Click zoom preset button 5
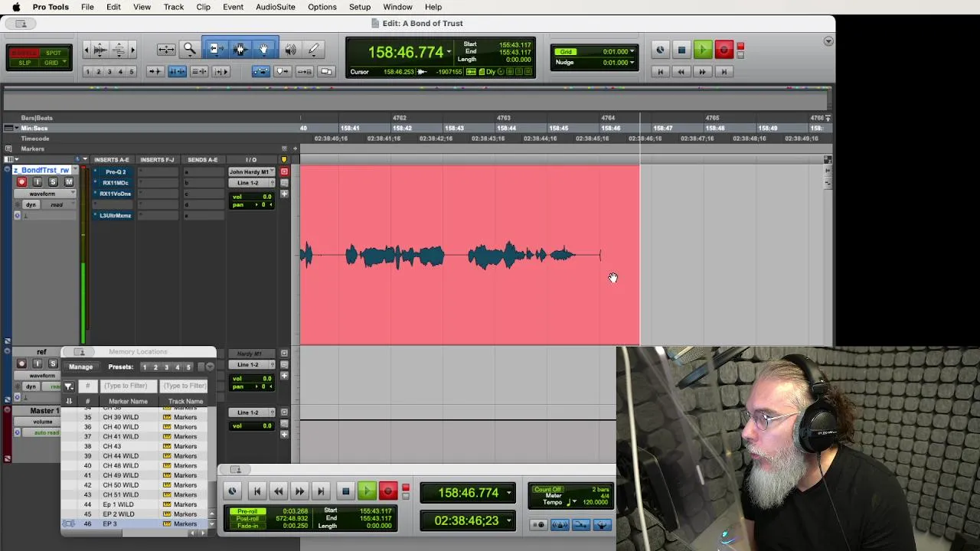This screenshot has width=980, height=551. coord(131,72)
